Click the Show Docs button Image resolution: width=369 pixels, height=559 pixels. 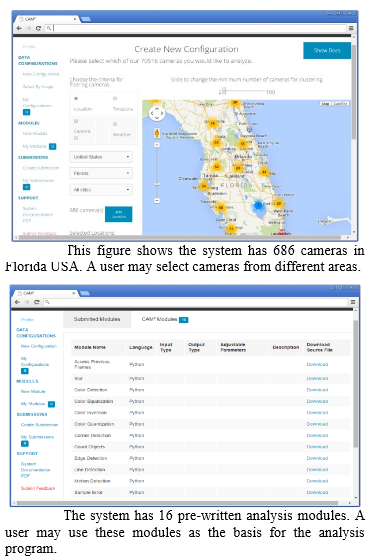(327, 50)
